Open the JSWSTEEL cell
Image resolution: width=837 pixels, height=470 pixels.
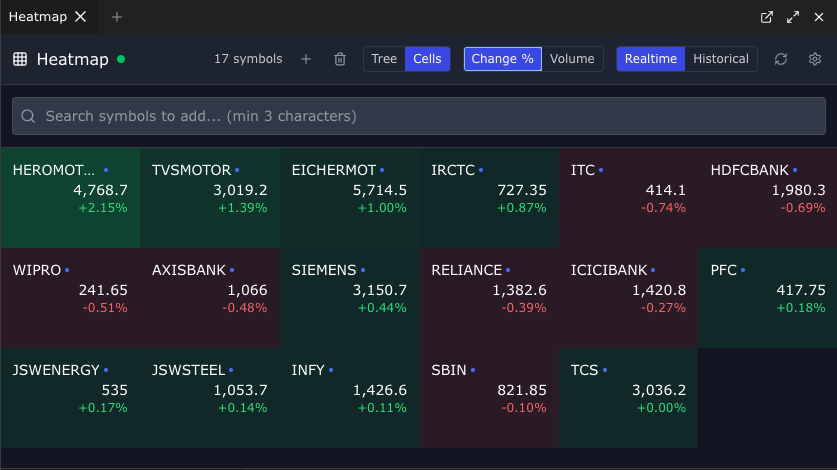210,398
